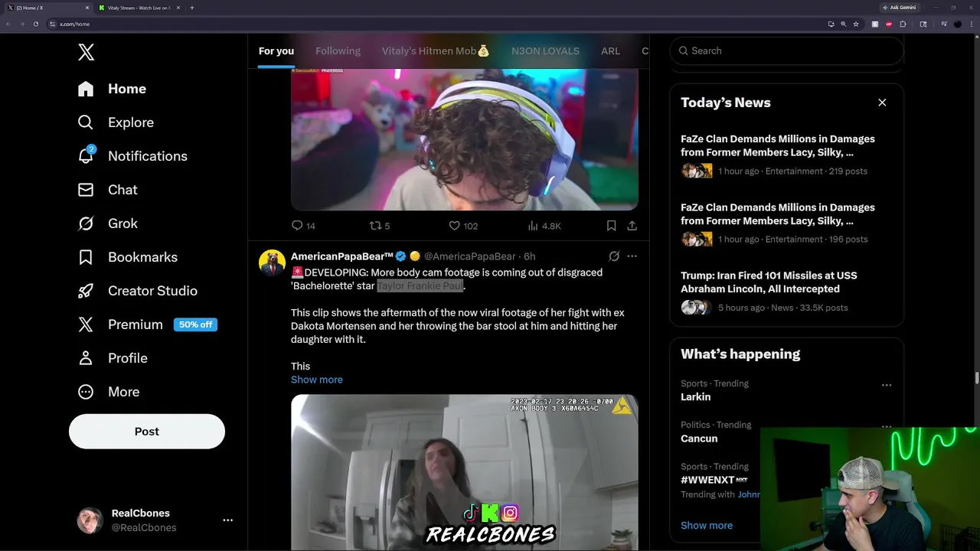Image resolution: width=980 pixels, height=551 pixels.
Task: Switch to Vitaly Stream browser tab
Action: pyautogui.click(x=138, y=8)
